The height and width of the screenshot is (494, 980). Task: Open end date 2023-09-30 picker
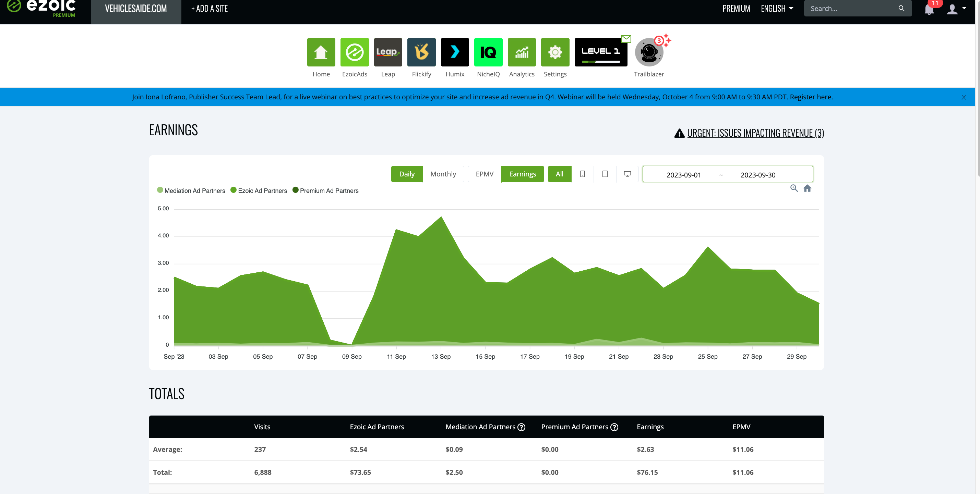[x=757, y=175]
